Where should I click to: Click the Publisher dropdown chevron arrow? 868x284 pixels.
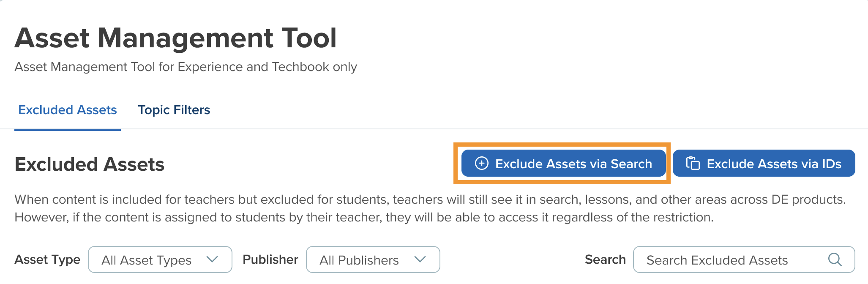click(420, 259)
